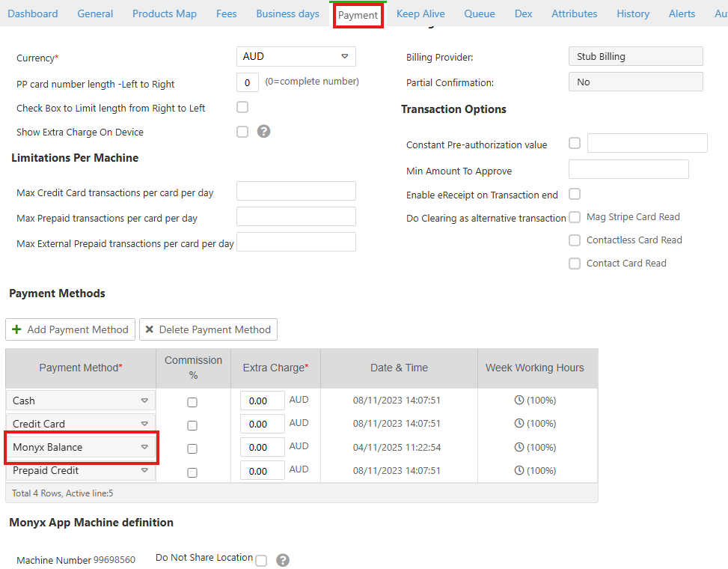
Task: Open the Monyx Balance payment method dropdown
Action: (x=81, y=447)
